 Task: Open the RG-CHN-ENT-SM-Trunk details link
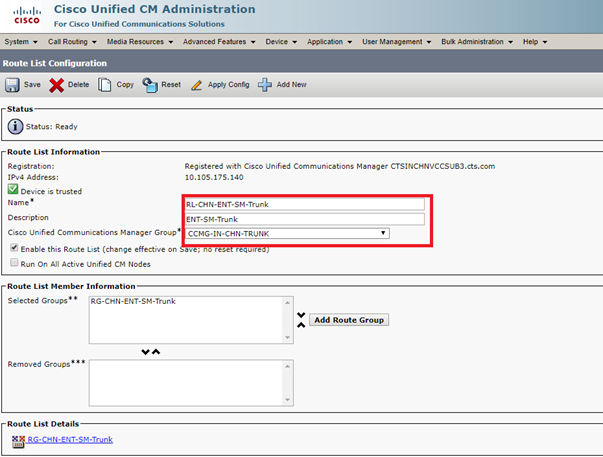click(x=70, y=439)
